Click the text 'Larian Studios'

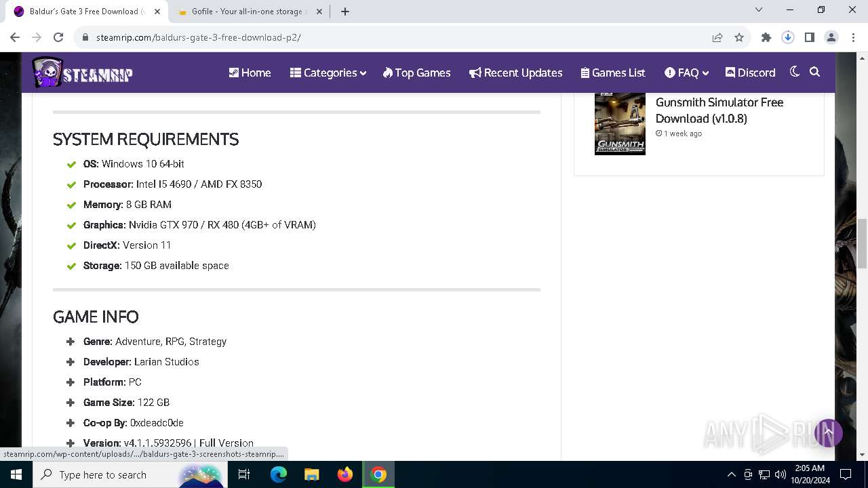coord(167,362)
